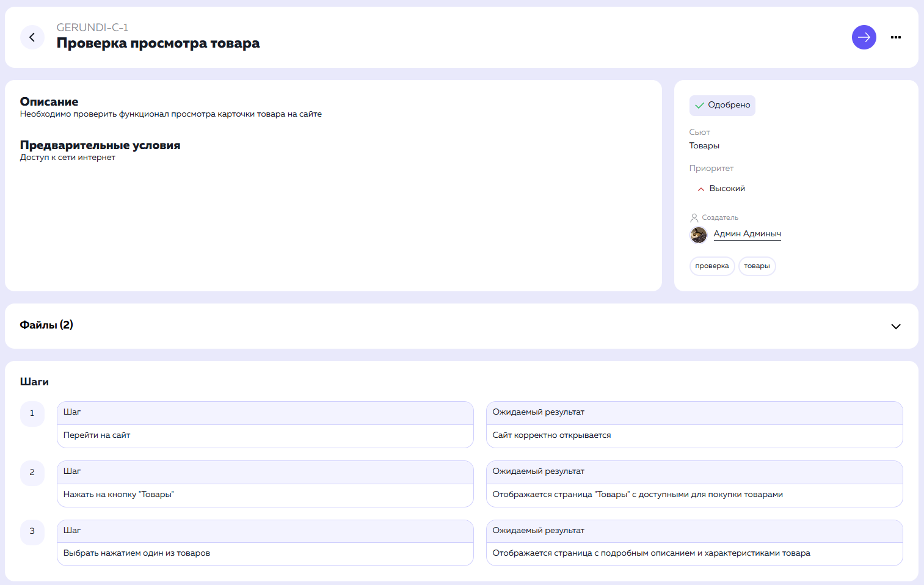Click the Шаги heading
Viewport: 924px width, 585px height.
pos(34,382)
